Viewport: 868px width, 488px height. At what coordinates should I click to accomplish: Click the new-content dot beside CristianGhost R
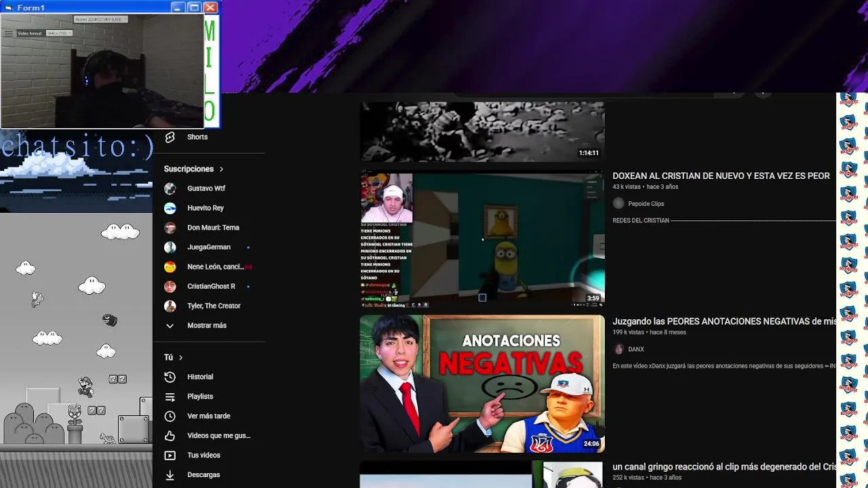pyautogui.click(x=248, y=287)
